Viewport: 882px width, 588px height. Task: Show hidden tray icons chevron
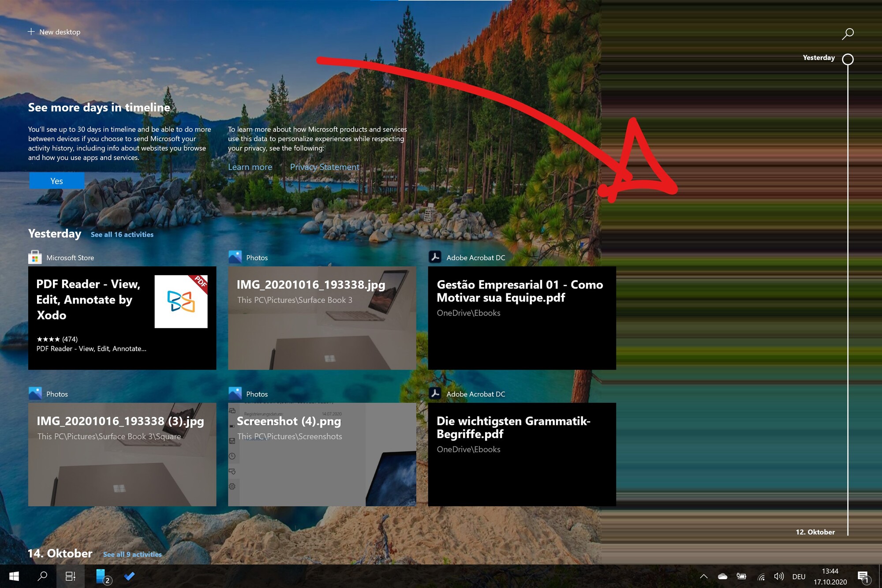704,577
